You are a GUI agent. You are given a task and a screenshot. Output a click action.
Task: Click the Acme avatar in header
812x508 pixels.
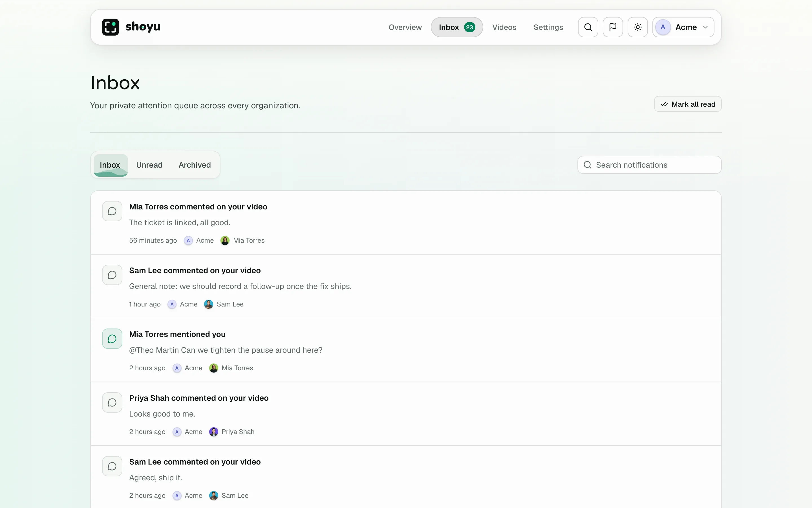[x=663, y=27]
